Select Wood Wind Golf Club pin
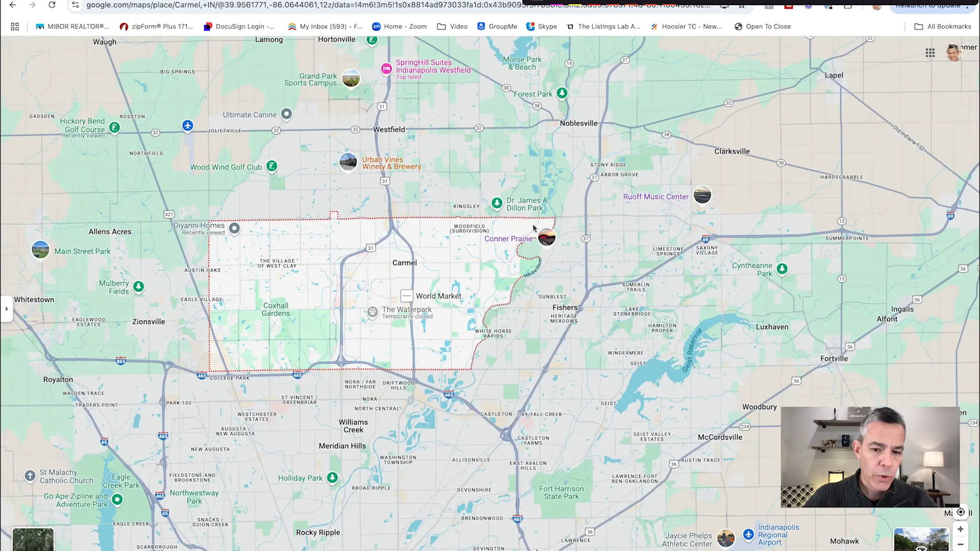The image size is (980, 551). [x=272, y=166]
